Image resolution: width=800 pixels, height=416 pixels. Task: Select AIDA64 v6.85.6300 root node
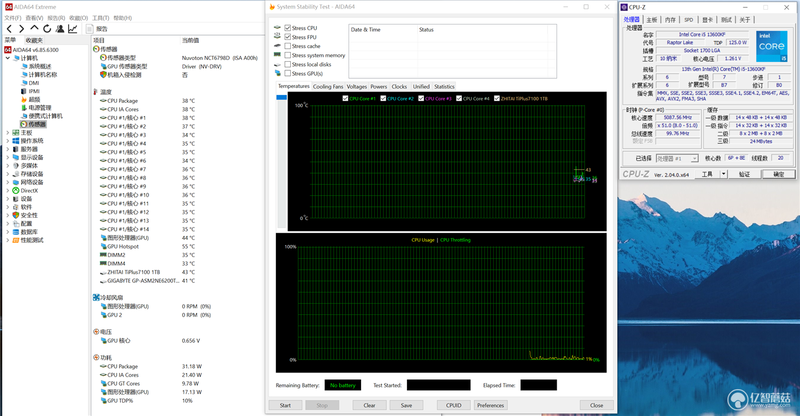click(32, 50)
